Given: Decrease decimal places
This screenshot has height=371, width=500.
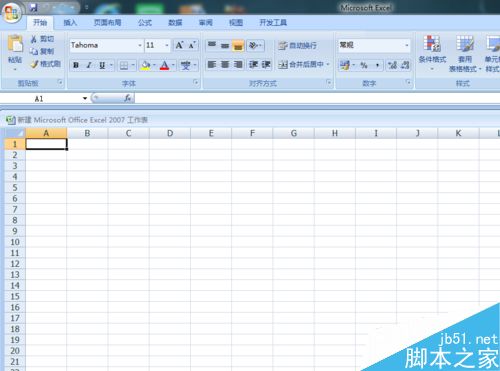Looking at the screenshot, I should [x=405, y=65].
